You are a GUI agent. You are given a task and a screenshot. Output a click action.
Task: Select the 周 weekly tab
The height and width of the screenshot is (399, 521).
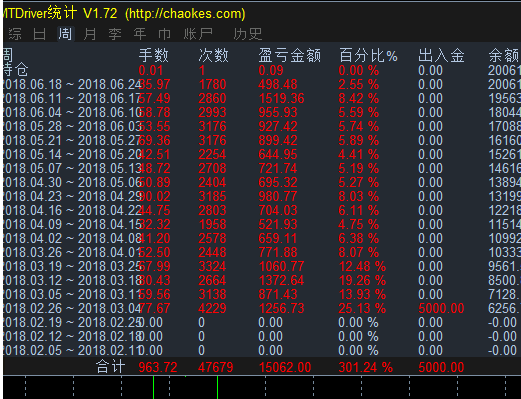coord(65,34)
